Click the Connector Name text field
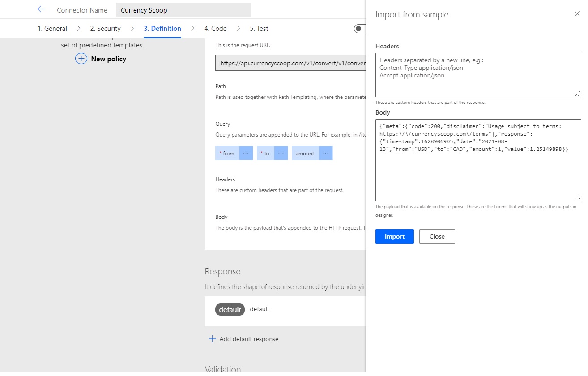 (x=183, y=9)
